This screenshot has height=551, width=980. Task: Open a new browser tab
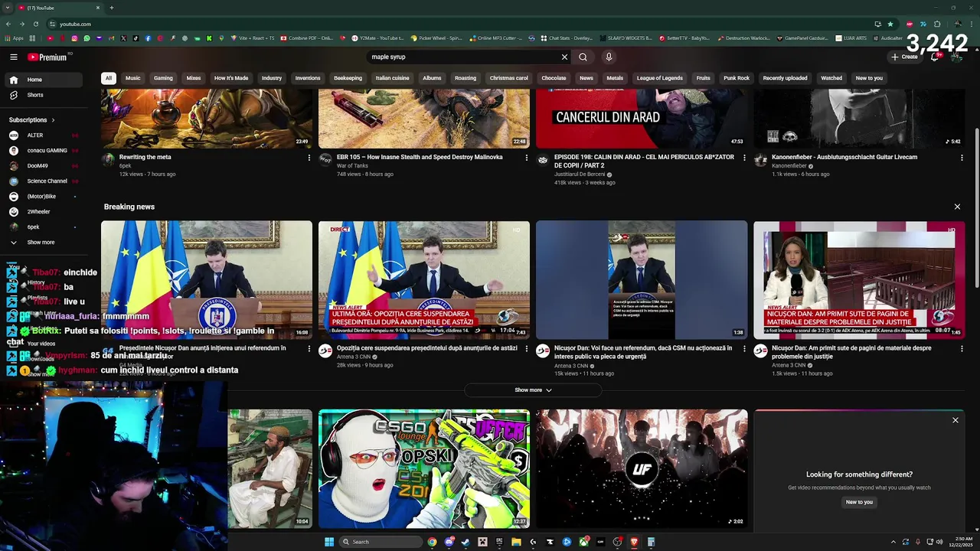[111, 8]
